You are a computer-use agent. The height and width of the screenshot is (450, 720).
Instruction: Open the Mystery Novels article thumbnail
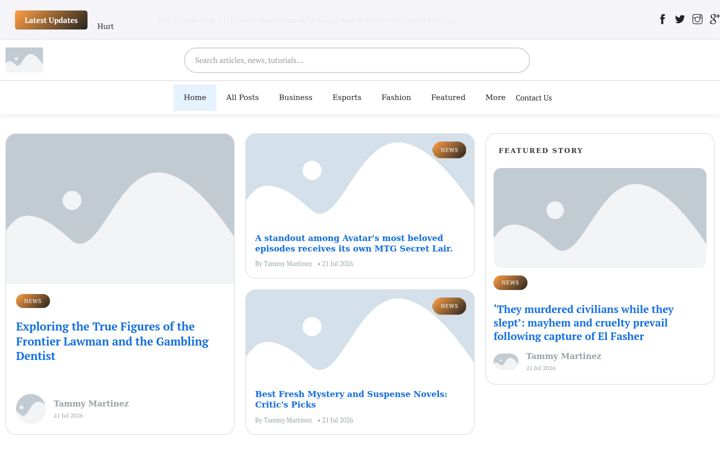(360, 335)
